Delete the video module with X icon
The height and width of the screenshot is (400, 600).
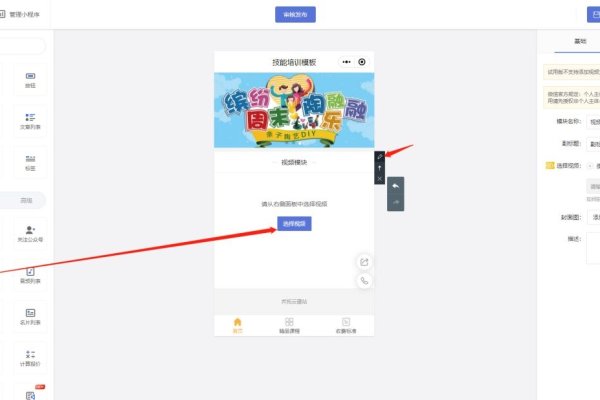379,178
